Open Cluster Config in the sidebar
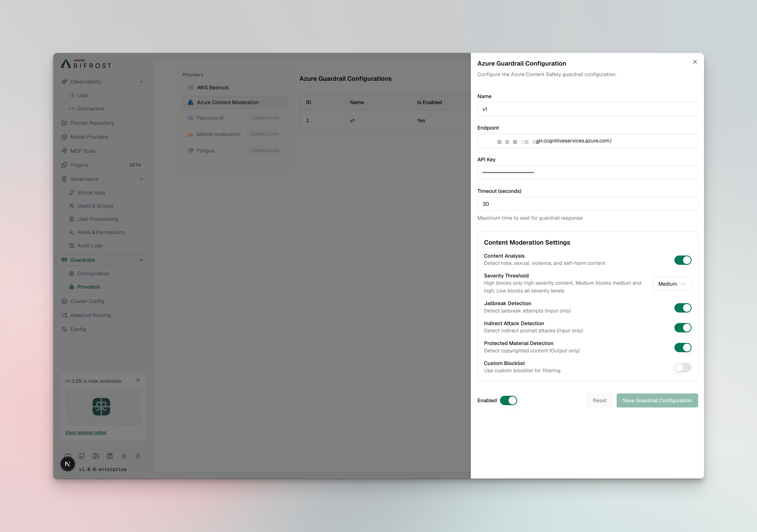 pyautogui.click(x=87, y=301)
